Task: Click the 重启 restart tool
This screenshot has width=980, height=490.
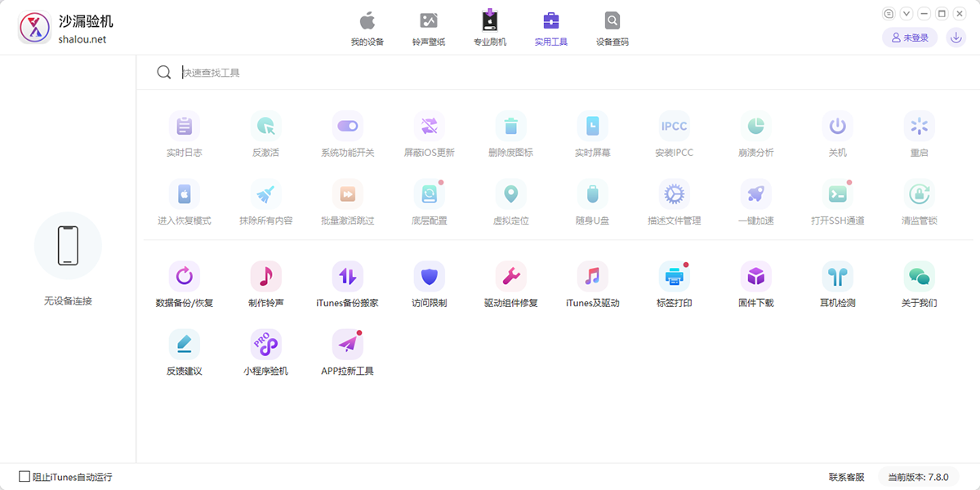Action: (920, 135)
